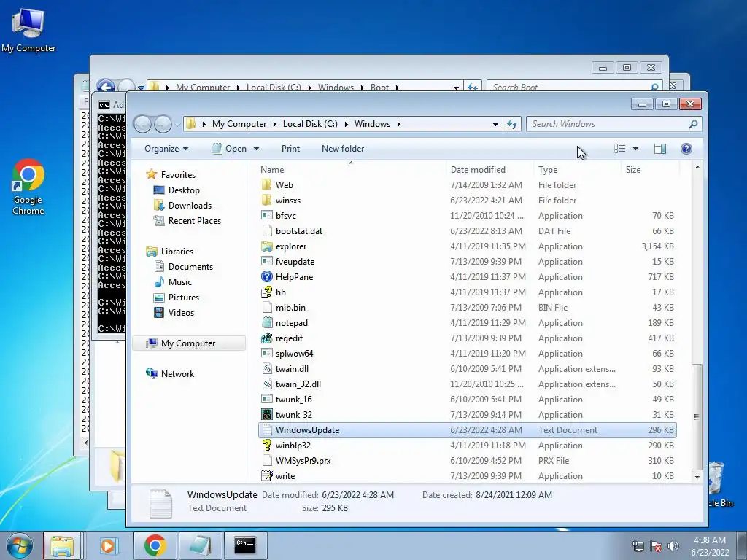Select the winsxs folder icon

(x=267, y=201)
